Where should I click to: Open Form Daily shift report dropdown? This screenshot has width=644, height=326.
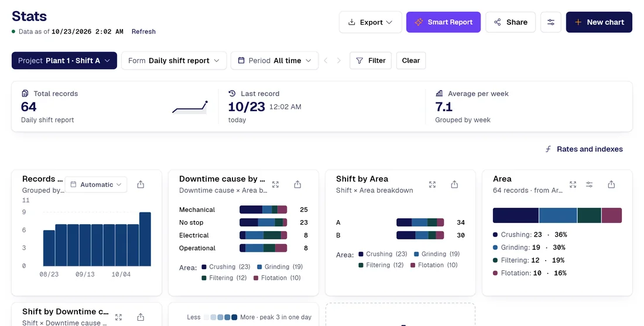pyautogui.click(x=174, y=60)
